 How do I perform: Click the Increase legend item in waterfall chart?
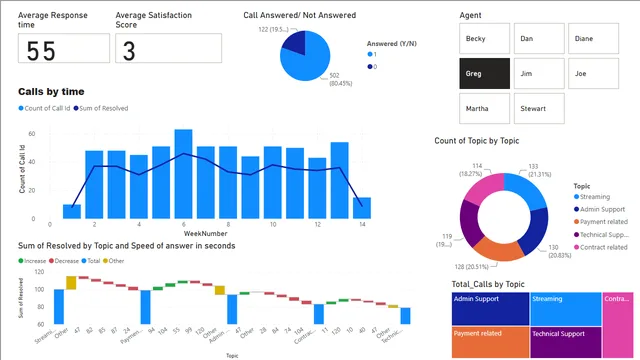[x=32, y=261]
